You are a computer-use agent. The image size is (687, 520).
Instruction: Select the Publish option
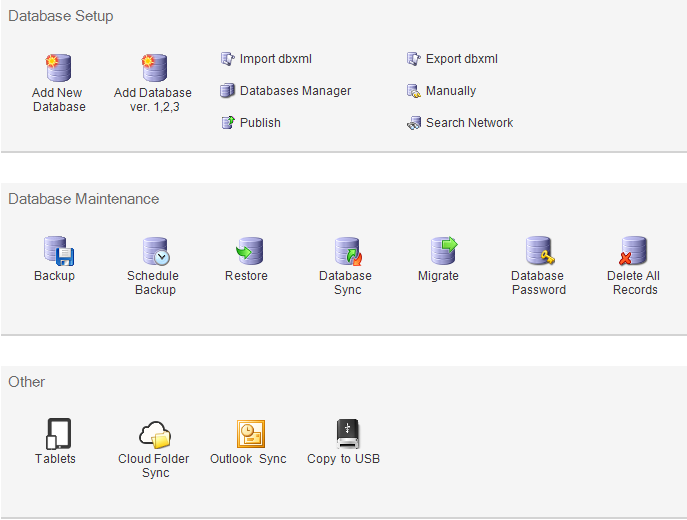click(x=260, y=123)
